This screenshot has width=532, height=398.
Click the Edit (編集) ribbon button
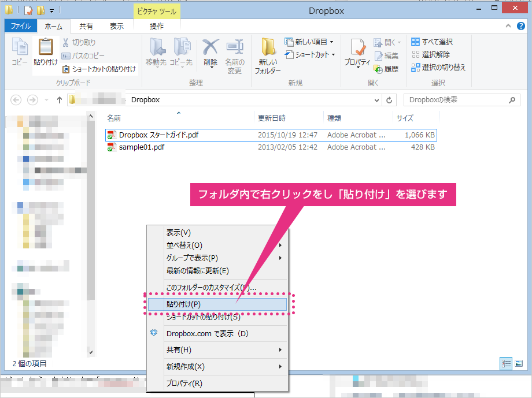tap(386, 55)
